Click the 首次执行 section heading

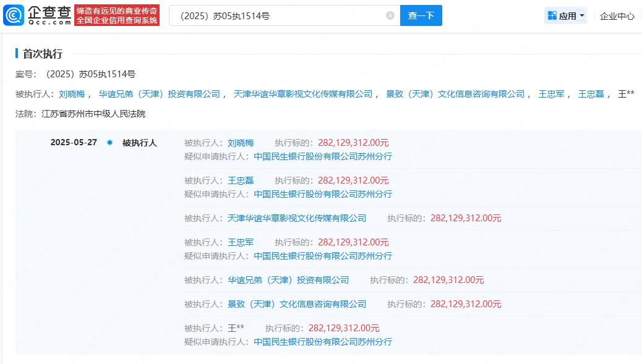[x=43, y=54]
